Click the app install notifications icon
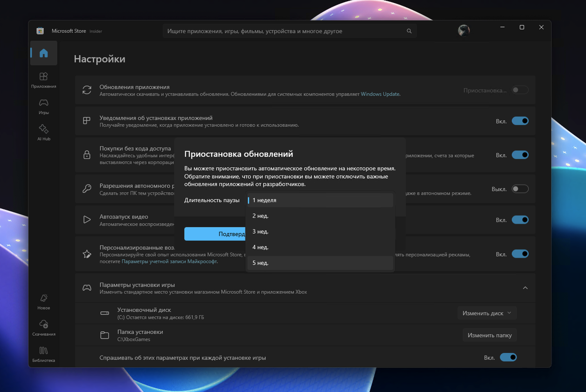This screenshot has height=392, width=586. coord(87,121)
